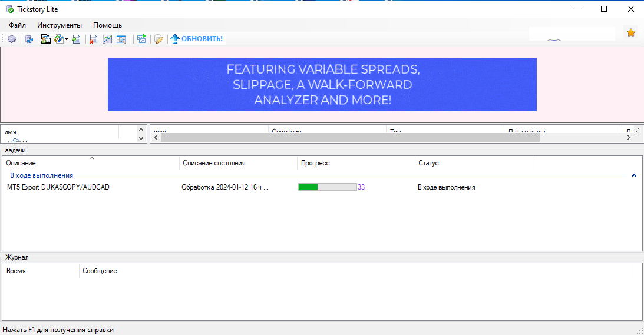Select the MT5 Export DUKASCOPY/AUDCAD task
Viewport: 644px width, 335px height.
pyautogui.click(x=58, y=187)
